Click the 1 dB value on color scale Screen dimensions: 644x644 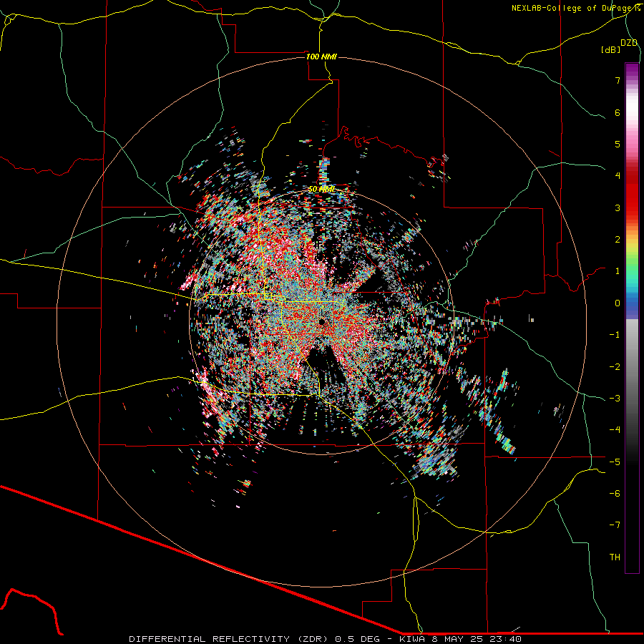coord(618,271)
